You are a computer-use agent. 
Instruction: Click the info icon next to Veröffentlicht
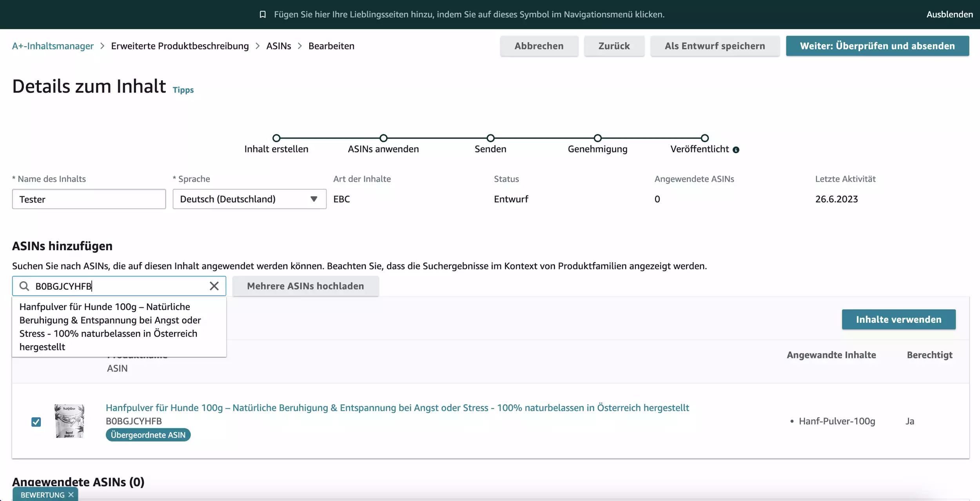pyautogui.click(x=736, y=150)
